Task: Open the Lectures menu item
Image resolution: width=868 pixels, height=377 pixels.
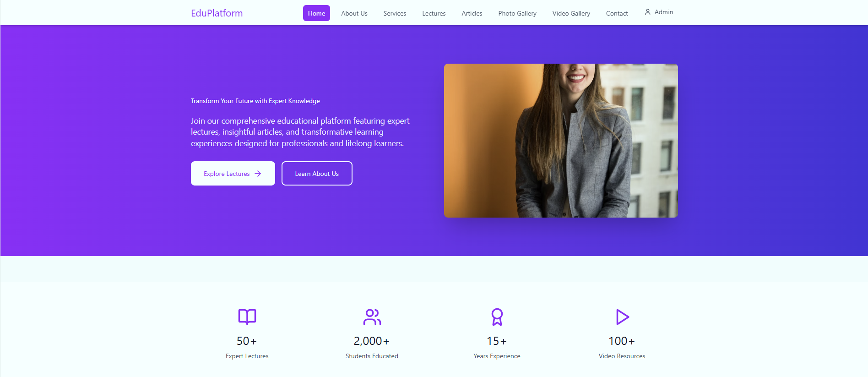Action: tap(434, 13)
